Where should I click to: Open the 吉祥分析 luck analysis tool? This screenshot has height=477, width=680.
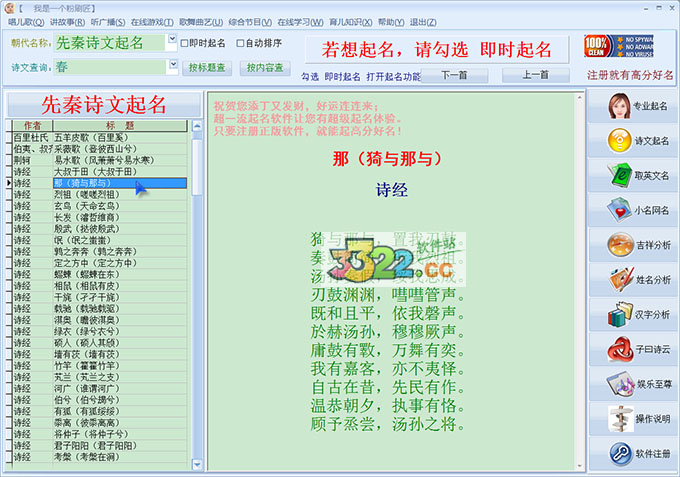633,245
